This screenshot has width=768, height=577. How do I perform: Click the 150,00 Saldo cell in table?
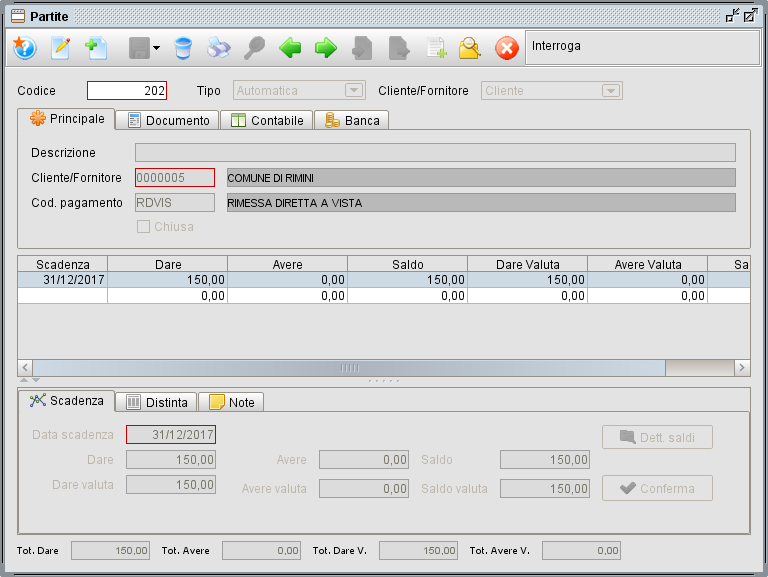pos(408,280)
